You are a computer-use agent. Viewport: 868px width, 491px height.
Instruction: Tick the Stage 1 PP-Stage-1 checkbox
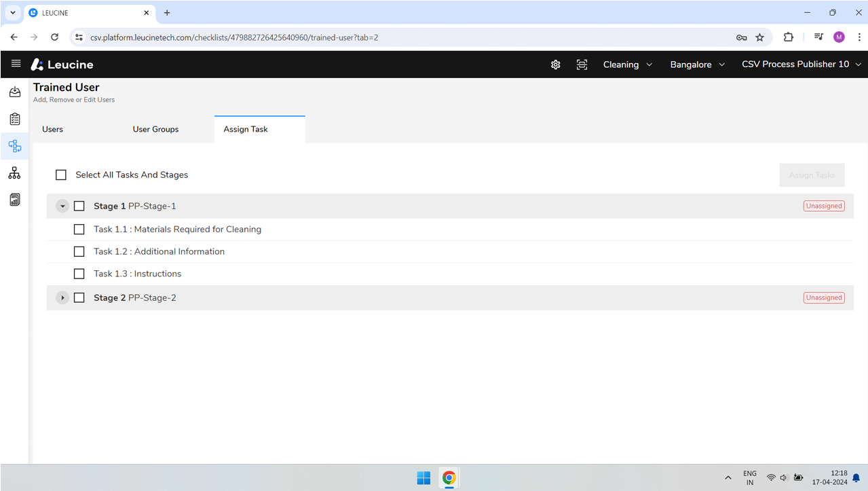(x=79, y=206)
